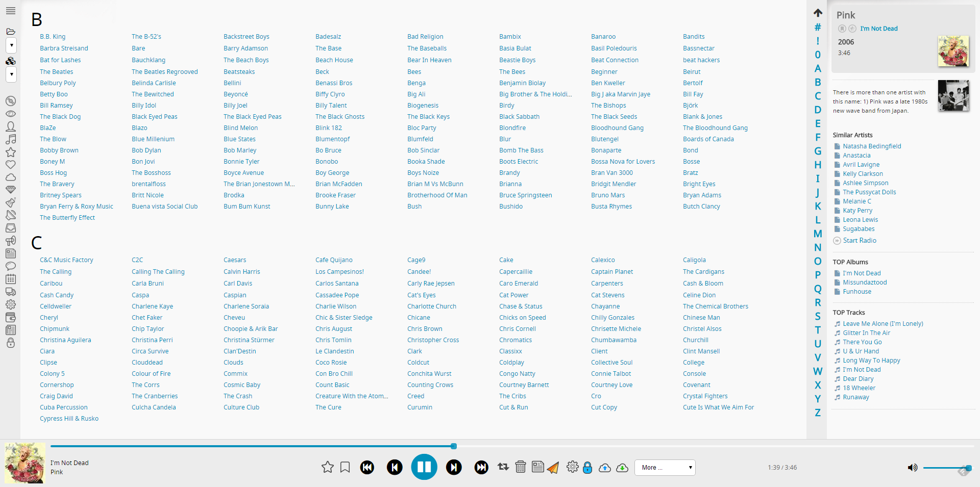Viewport: 980px width, 487px height.
Task: Skip to the next track
Action: point(453,467)
